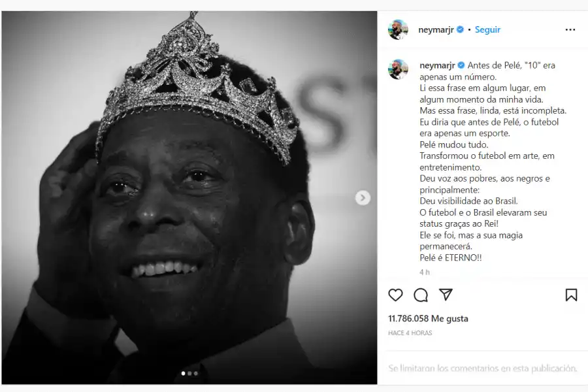Open neymarjr avatar next to caption

point(398,69)
